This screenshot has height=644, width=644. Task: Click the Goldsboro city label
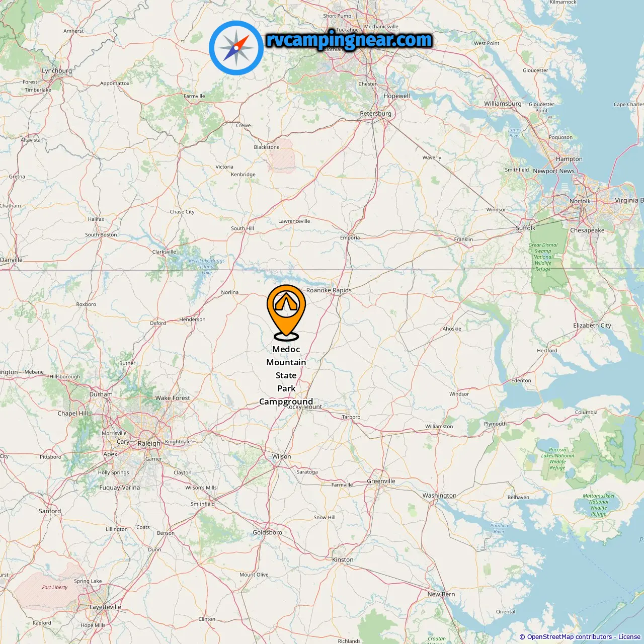(x=267, y=533)
